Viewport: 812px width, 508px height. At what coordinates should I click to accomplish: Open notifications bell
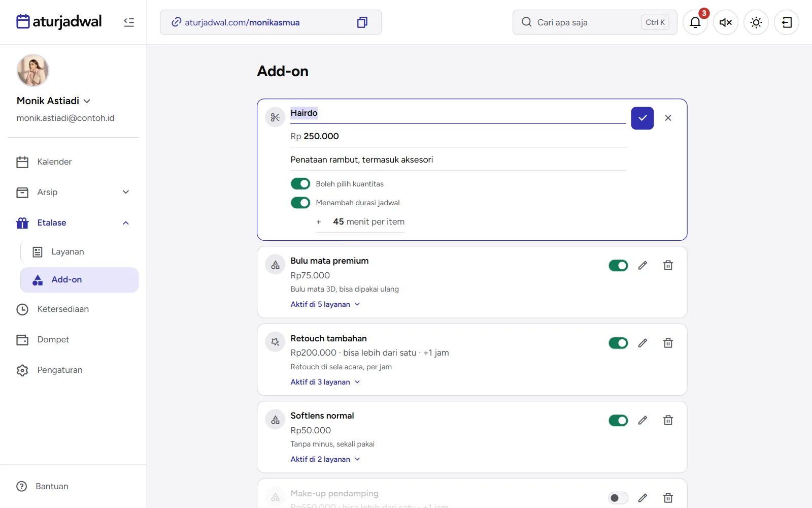695,22
